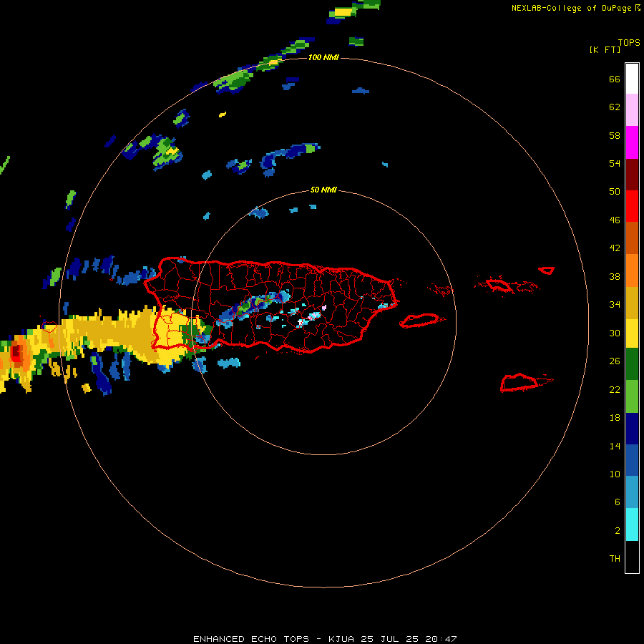The image size is (644, 644).
Task: Click the 54 value in the legend
Action: pos(615,163)
